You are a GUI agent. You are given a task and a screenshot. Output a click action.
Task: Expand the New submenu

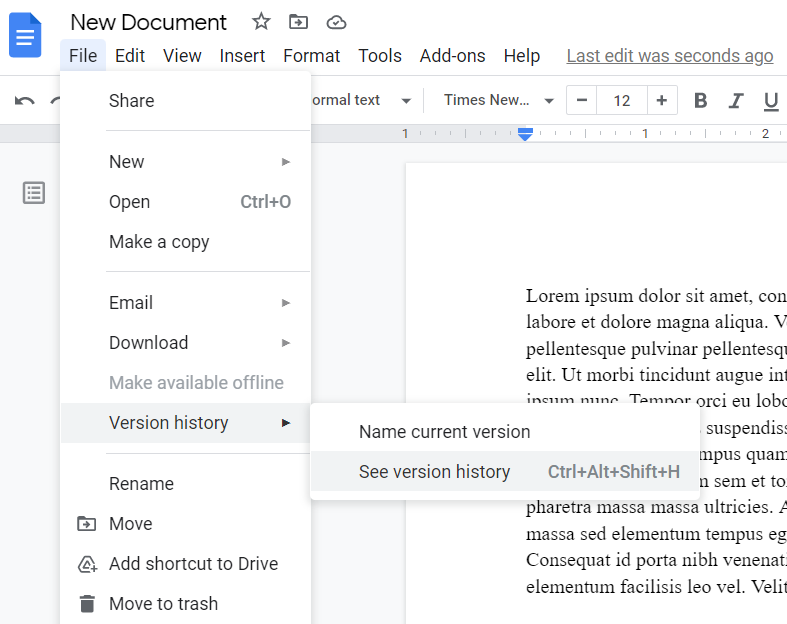185,162
